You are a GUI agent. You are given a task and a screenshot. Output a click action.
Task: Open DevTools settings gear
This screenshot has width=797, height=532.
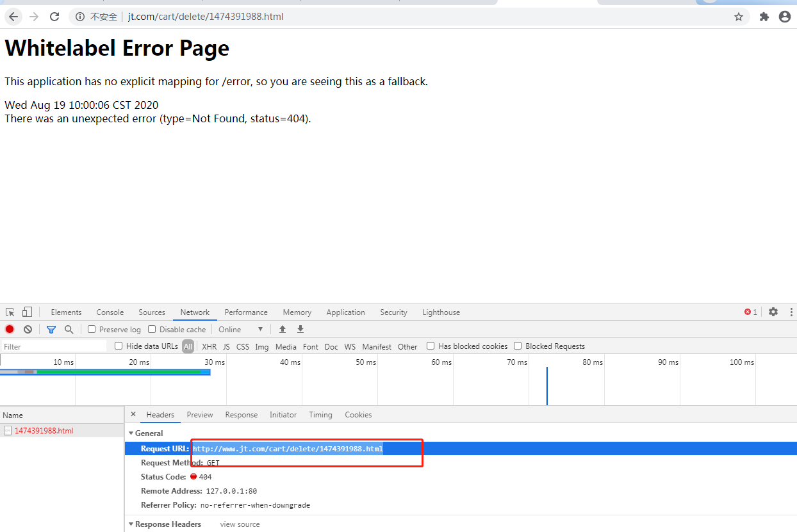pyautogui.click(x=773, y=312)
